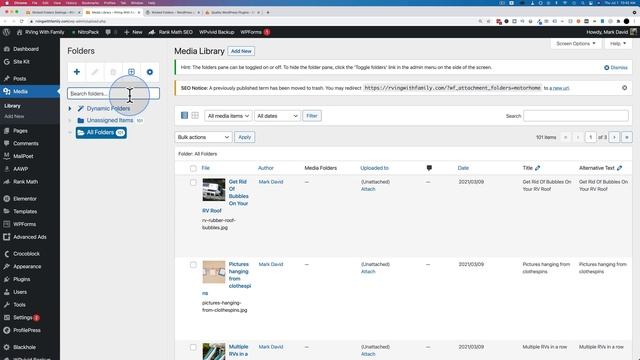The height and width of the screenshot is (360, 640).
Task: Select the All Folders item
Action: pyautogui.click(x=101, y=133)
